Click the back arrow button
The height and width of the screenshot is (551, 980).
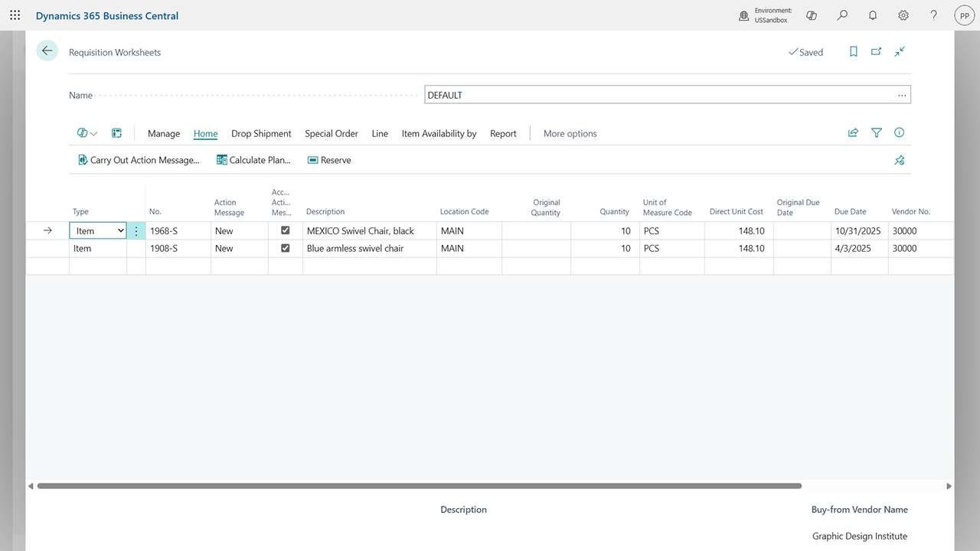pos(47,51)
